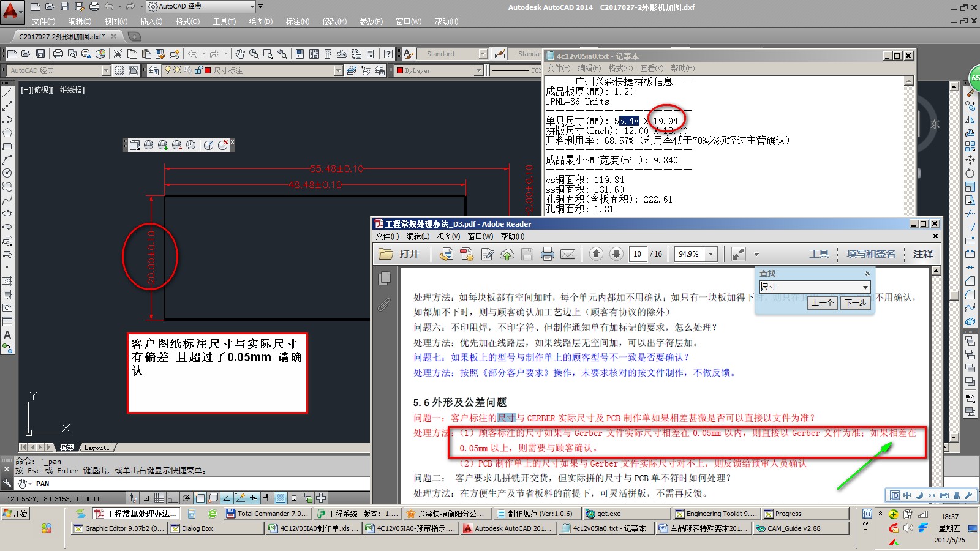Click the 开始 Start button on taskbar
The image size is (980, 551).
coord(15,514)
